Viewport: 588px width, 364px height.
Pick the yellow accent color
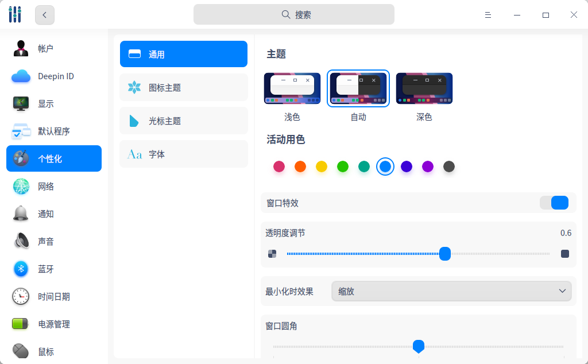coord(322,166)
